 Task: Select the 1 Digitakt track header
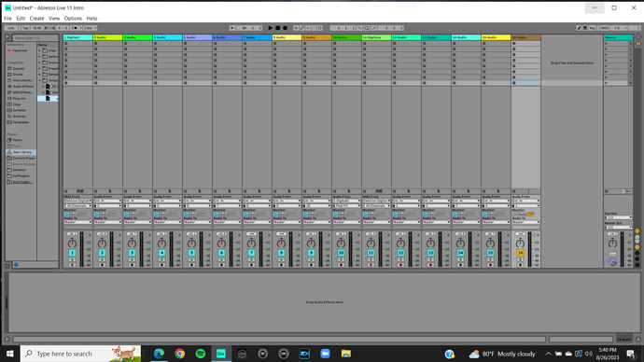click(77, 37)
